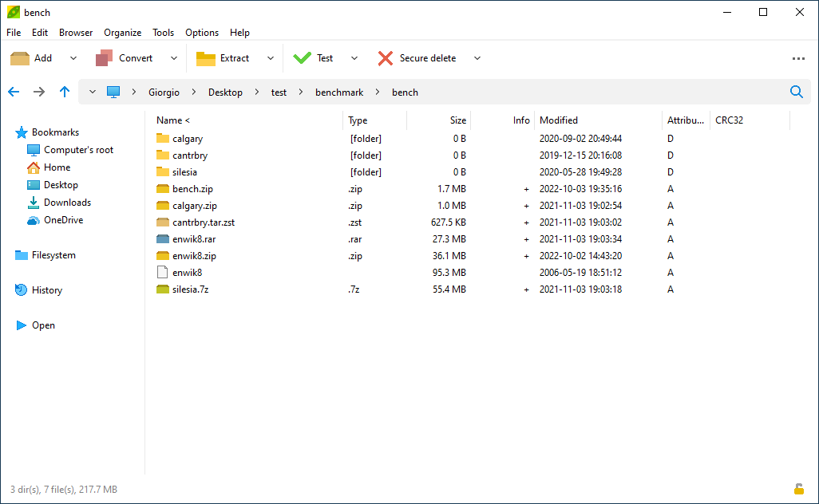
Task: Expand the Add button dropdown arrow
Action: (73, 57)
